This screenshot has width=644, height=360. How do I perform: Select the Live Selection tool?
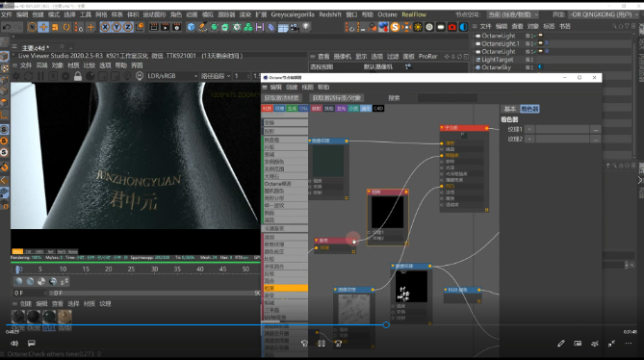32,27
